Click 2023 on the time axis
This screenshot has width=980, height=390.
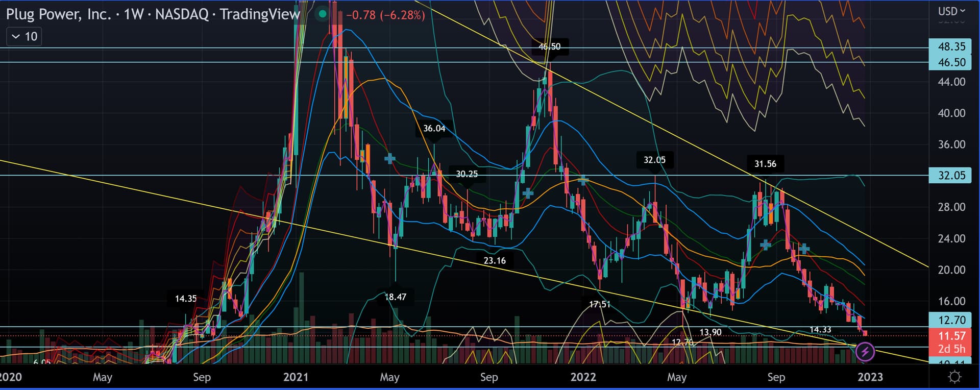[x=870, y=377]
